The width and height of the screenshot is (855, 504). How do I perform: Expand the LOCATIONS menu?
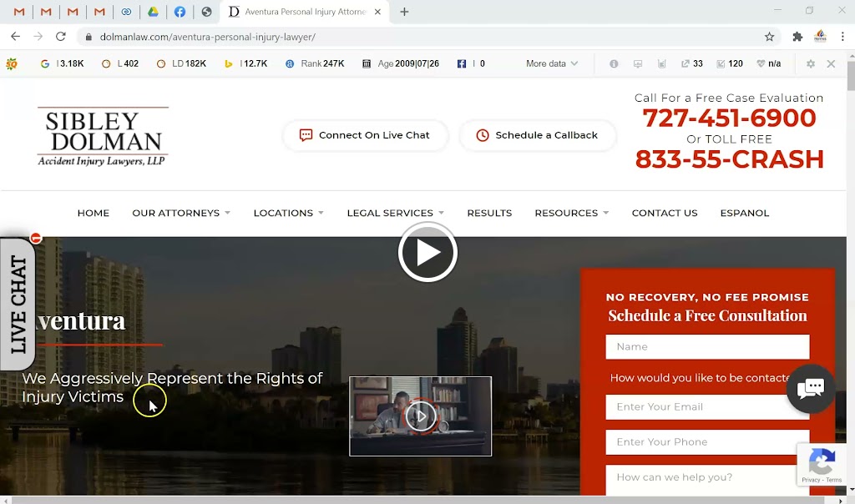[288, 213]
